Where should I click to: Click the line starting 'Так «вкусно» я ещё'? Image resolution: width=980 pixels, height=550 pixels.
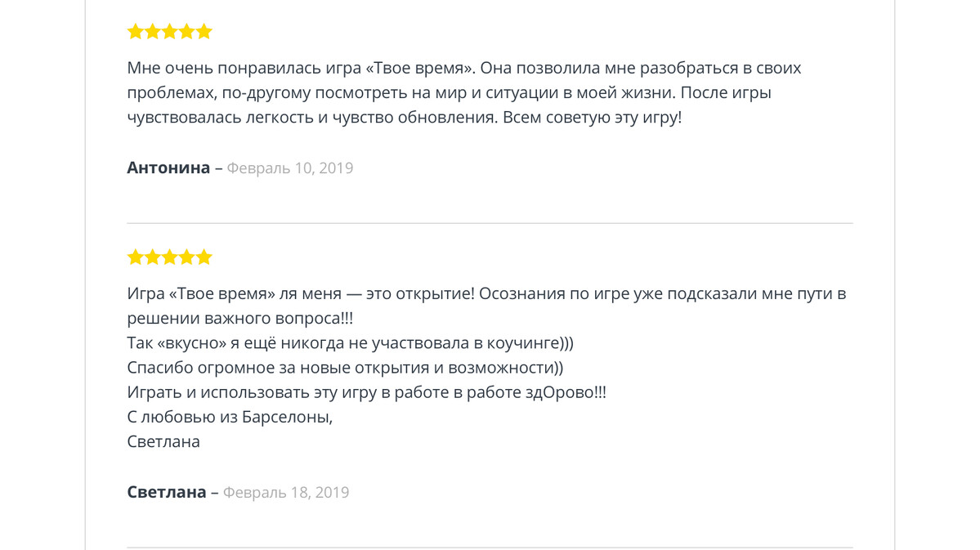[350, 343]
